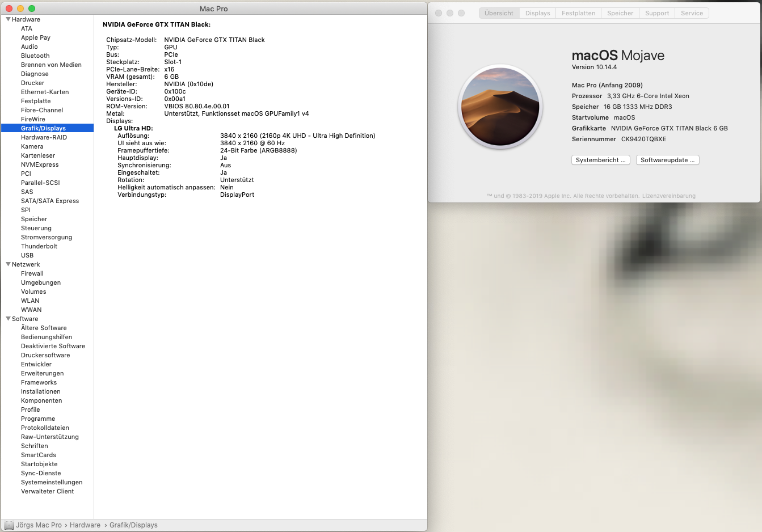This screenshot has height=532, width=762.
Task: Select Startobjekte in the sidebar
Action: pyautogui.click(x=39, y=464)
